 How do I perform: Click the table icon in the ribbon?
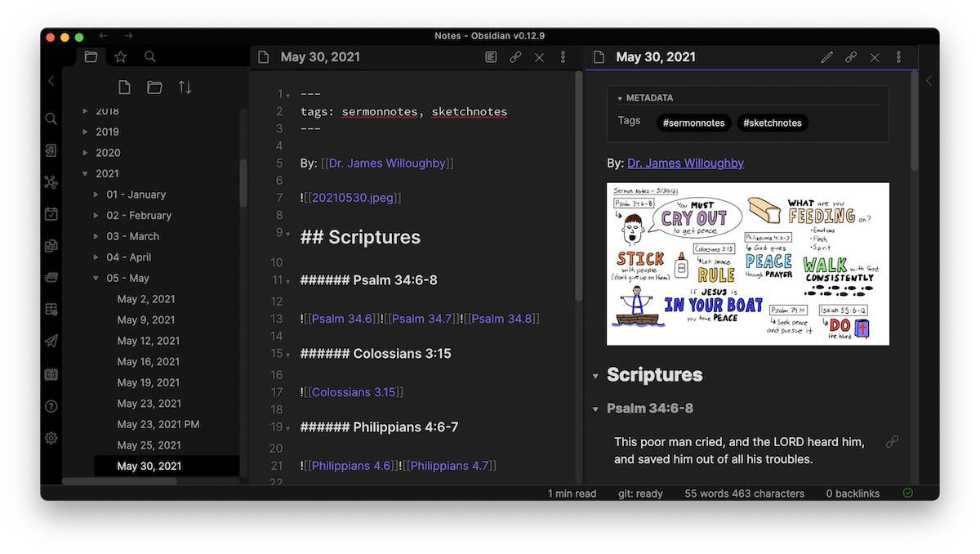pyautogui.click(x=51, y=310)
